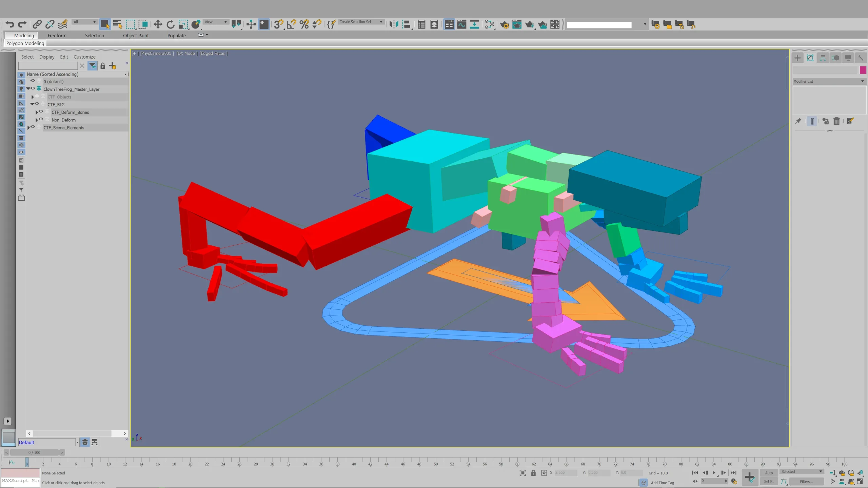This screenshot has width=868, height=488.
Task: Open the Motion command panel tab
Action: [x=836, y=58]
